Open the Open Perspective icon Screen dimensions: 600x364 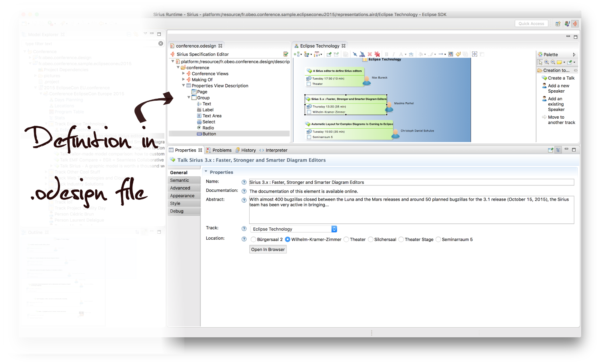click(558, 24)
